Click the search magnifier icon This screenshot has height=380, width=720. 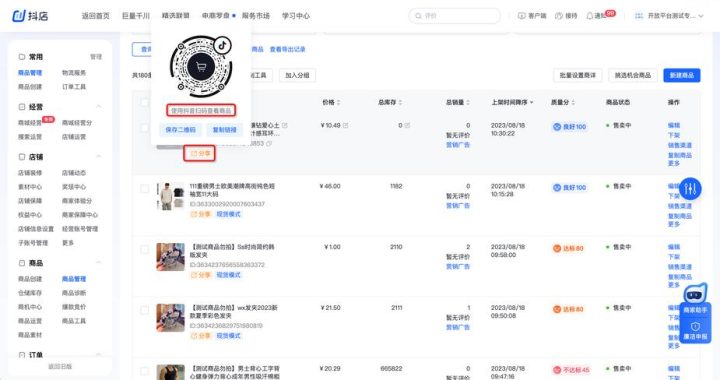[x=418, y=16]
